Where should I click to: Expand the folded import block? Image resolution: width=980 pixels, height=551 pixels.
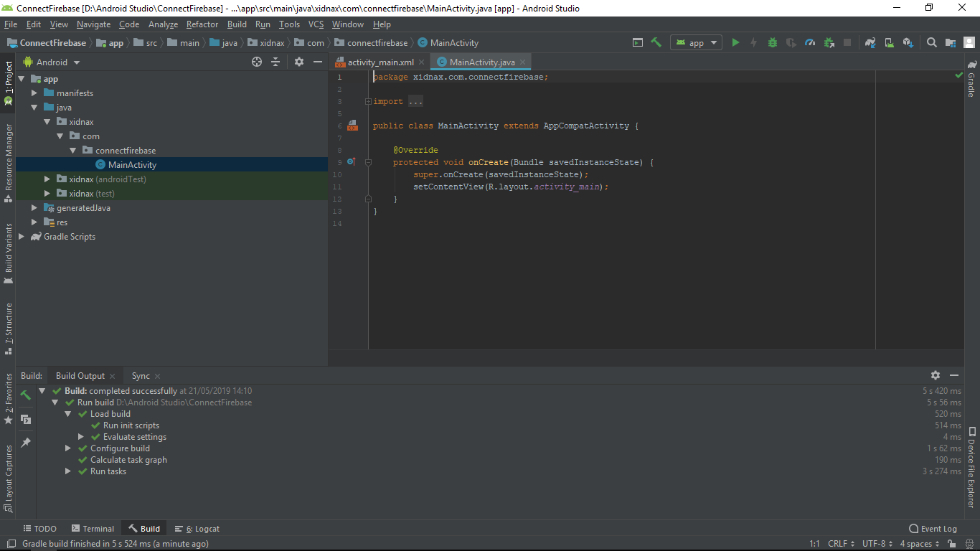click(368, 101)
